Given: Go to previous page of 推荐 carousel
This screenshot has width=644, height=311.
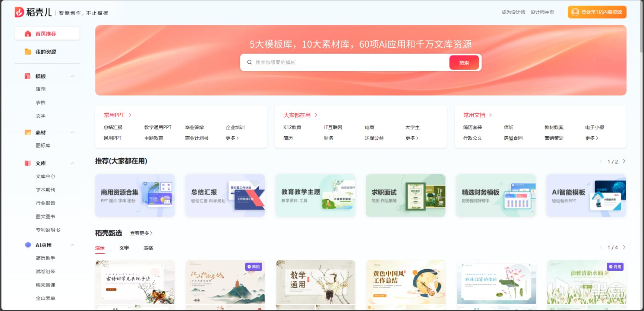Looking at the screenshot, I should 601,161.
